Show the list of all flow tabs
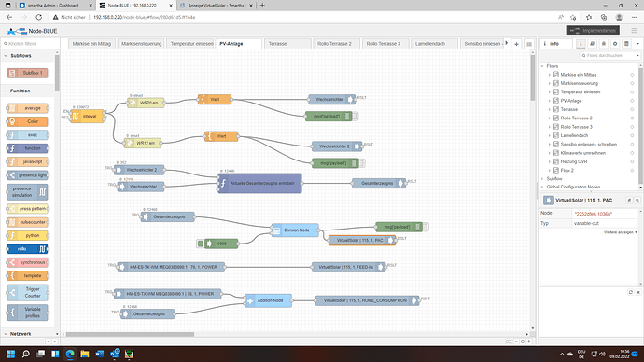The width and height of the screenshot is (644, 362). click(529, 44)
